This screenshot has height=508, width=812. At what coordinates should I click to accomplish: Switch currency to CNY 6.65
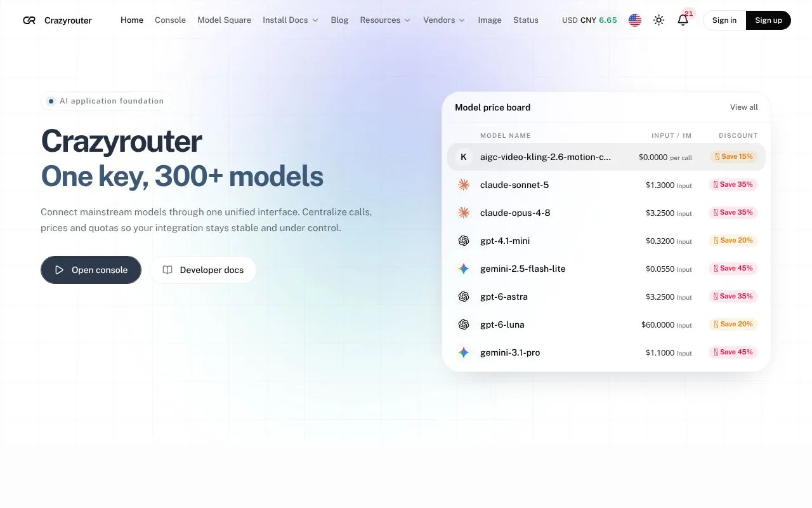599,20
